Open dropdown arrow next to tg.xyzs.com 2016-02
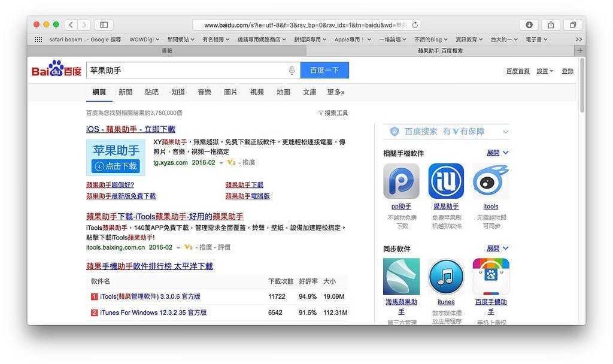 pos(221,163)
